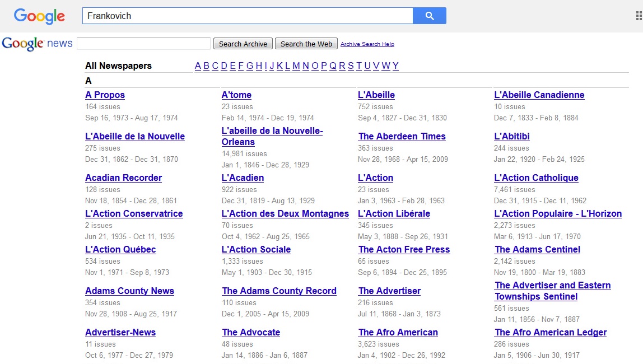Viewport: 643px width, 364px height.
Task: Browse The Advertiser and Eastern Townships Sentinel
Action: pyautogui.click(x=552, y=291)
